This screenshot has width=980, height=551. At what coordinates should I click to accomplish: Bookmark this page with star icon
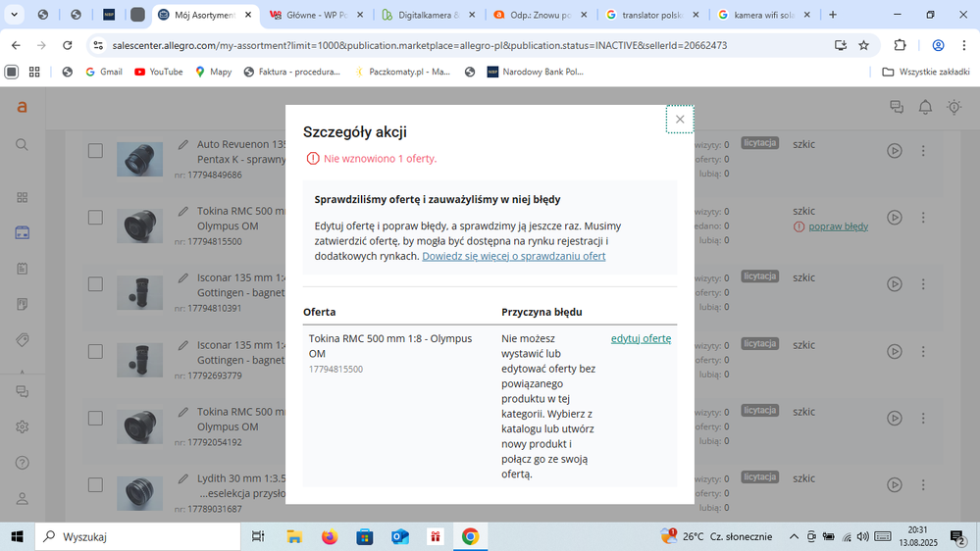tap(863, 45)
